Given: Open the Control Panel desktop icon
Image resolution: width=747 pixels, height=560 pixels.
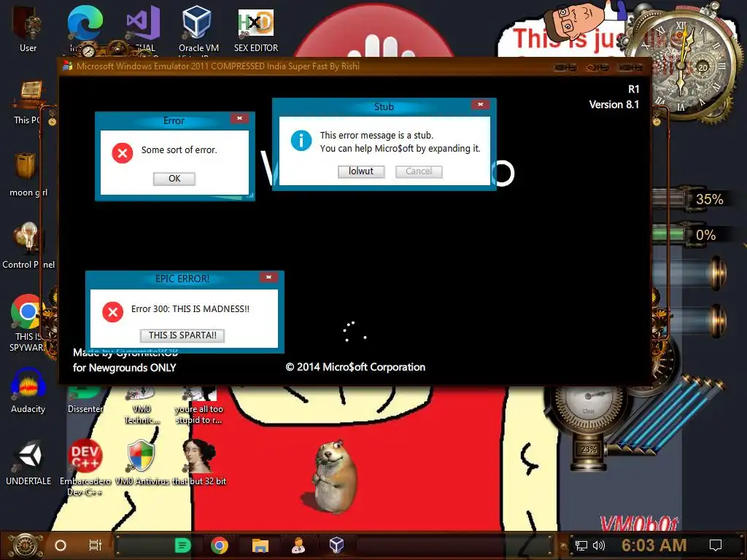Looking at the screenshot, I should pyautogui.click(x=28, y=245).
